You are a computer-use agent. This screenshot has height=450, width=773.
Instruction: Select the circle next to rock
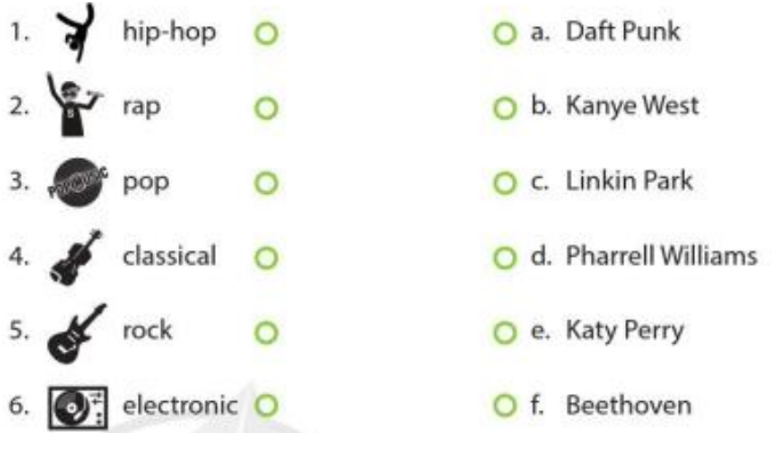(266, 332)
